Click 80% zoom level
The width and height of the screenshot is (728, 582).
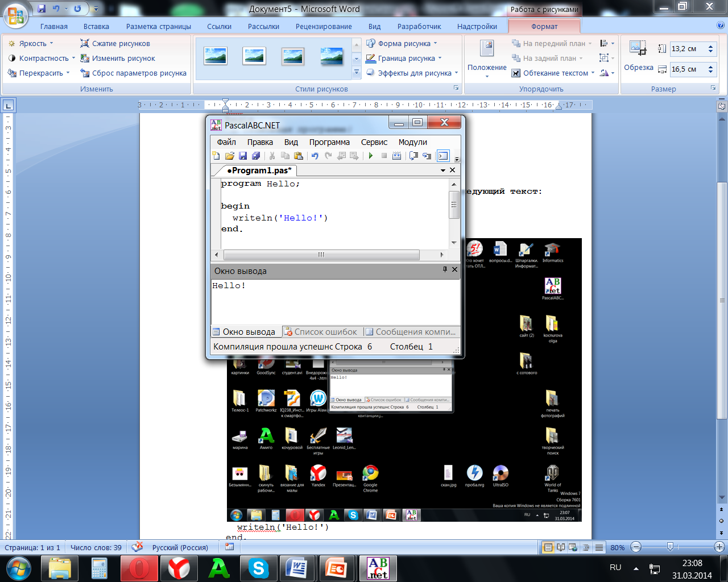(618, 548)
